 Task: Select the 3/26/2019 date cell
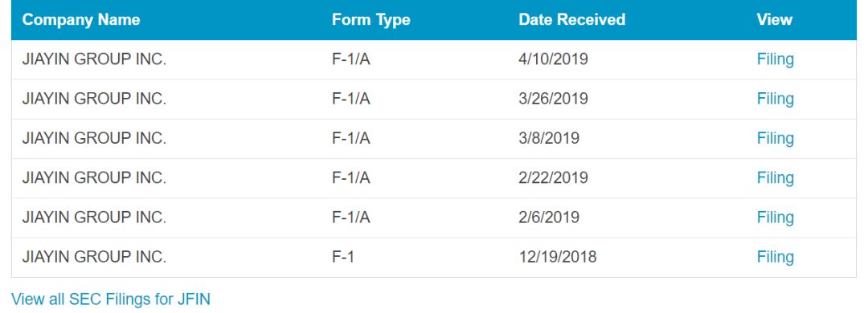point(553,99)
